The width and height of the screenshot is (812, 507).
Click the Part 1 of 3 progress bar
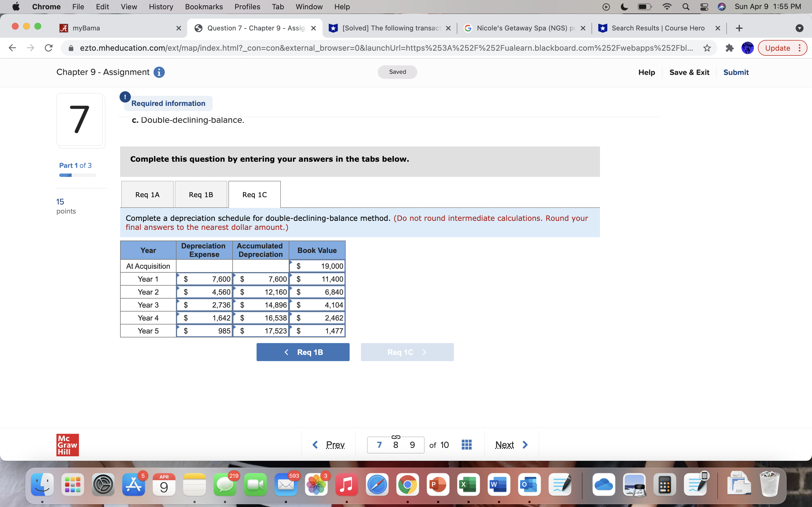coord(77,175)
